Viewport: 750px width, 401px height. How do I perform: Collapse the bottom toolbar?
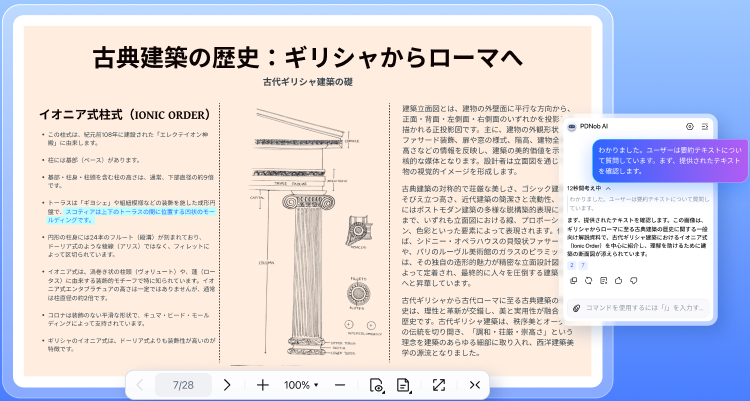tap(474, 385)
